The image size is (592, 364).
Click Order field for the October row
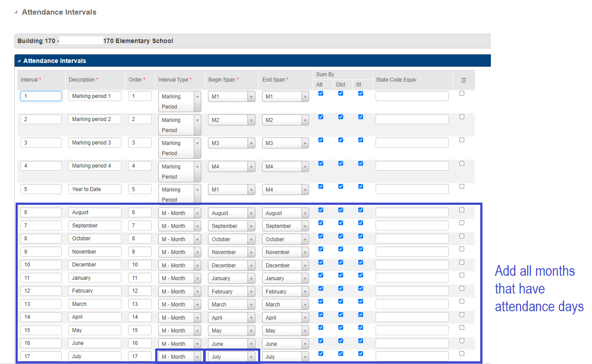tap(140, 239)
